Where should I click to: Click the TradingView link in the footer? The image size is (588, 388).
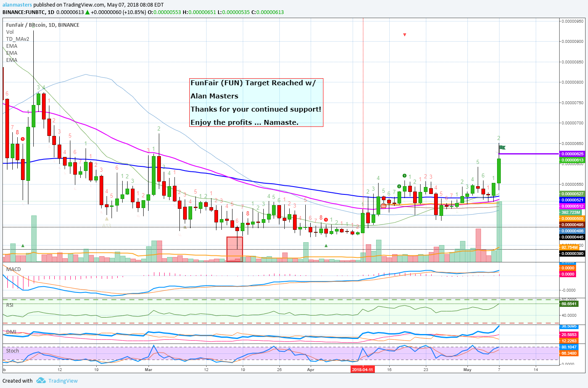coord(63,381)
